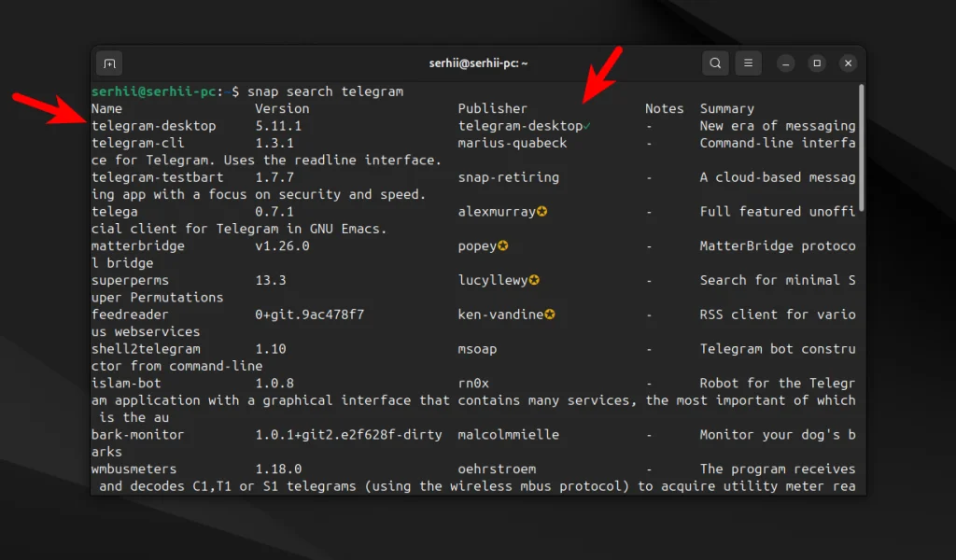Maximize the terminal window
This screenshot has height=560, width=956.
(x=817, y=63)
